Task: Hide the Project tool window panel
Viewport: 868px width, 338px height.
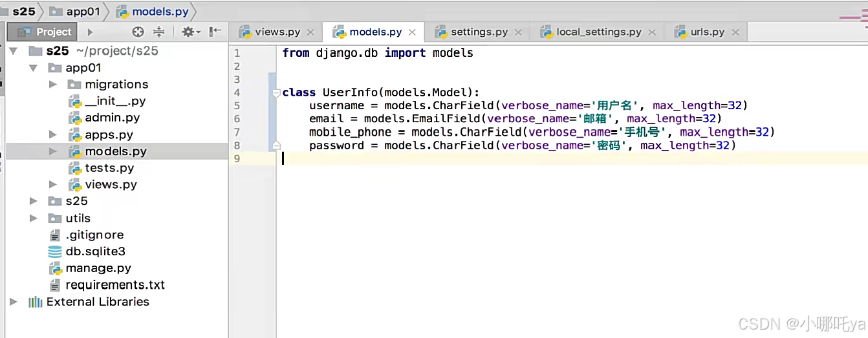Action: pos(215,31)
